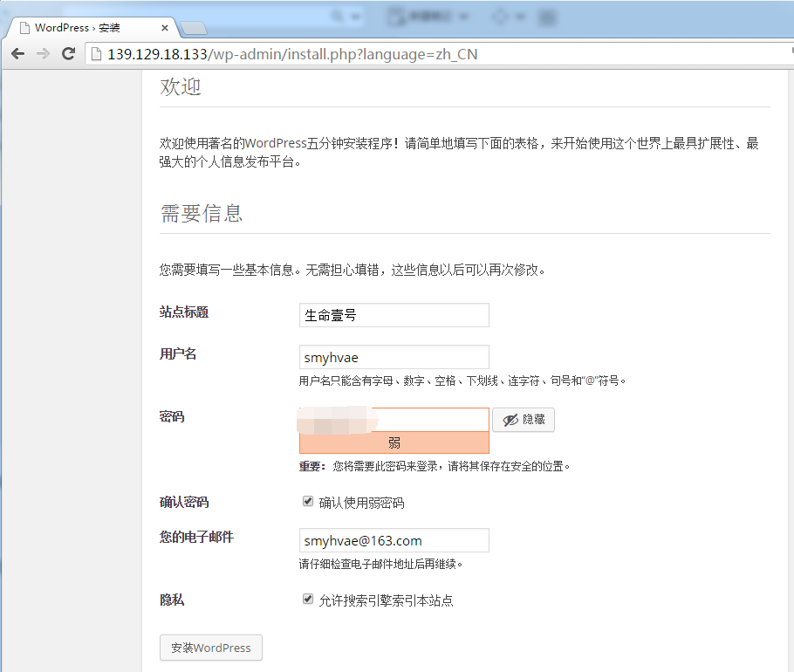
Task: Click the username field containing smyhvae
Action: click(x=394, y=357)
